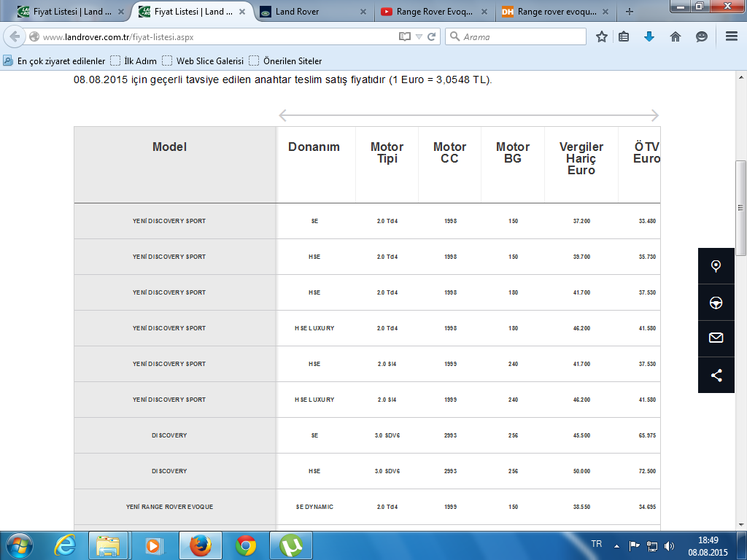This screenshot has height=560, width=747.
Task: Open the downloads arrow icon
Action: click(x=649, y=36)
